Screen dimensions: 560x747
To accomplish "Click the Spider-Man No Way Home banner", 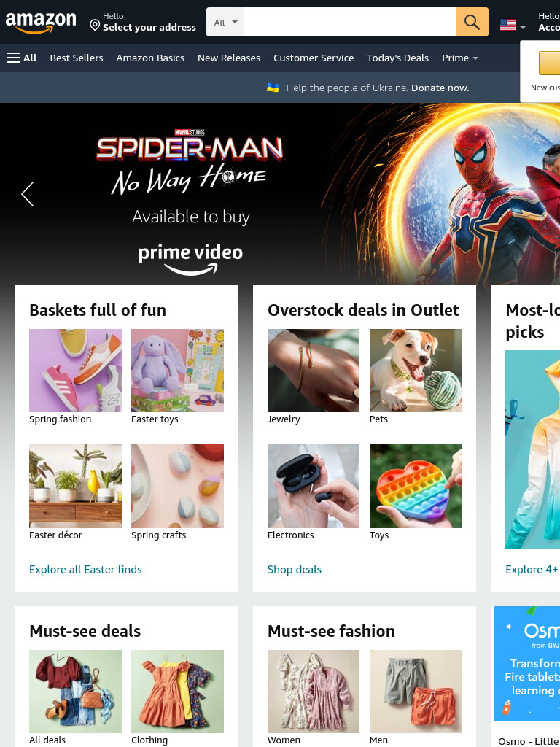I will (280, 194).
